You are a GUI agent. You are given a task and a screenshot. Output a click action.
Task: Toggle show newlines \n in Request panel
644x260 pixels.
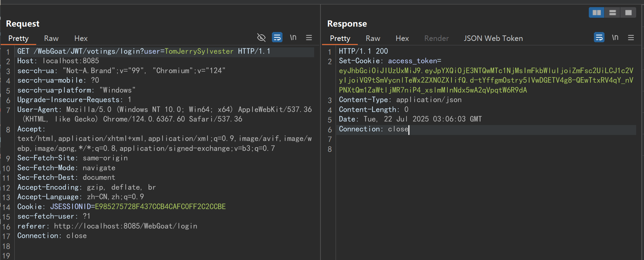[293, 37]
